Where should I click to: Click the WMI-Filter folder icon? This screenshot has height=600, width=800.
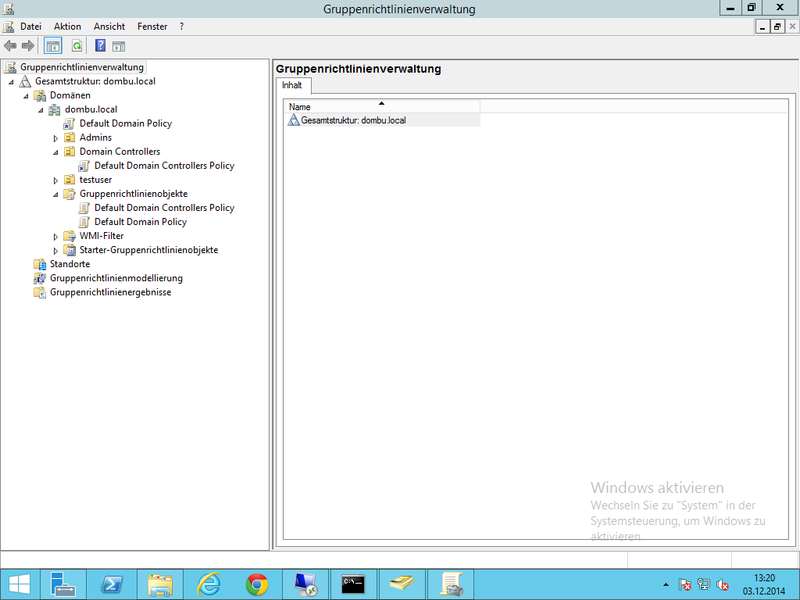click(x=69, y=236)
